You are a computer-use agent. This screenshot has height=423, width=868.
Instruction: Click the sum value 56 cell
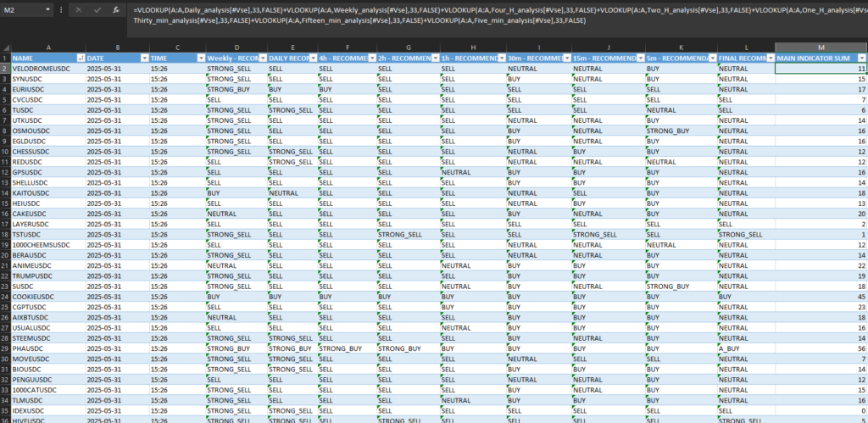[821, 348]
